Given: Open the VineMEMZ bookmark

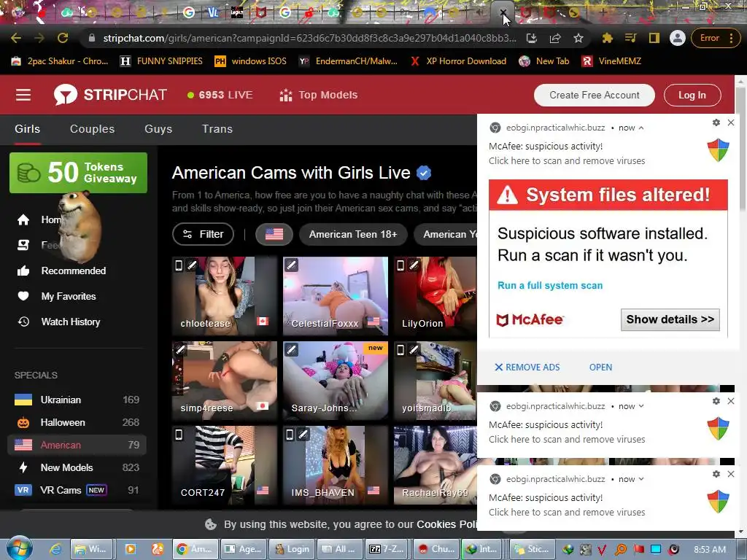Looking at the screenshot, I should click(x=612, y=61).
